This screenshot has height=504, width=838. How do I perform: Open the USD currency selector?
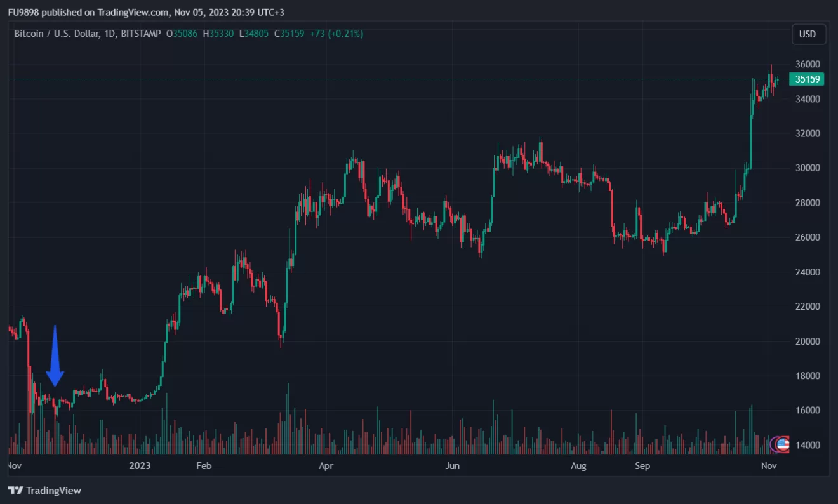(x=808, y=34)
